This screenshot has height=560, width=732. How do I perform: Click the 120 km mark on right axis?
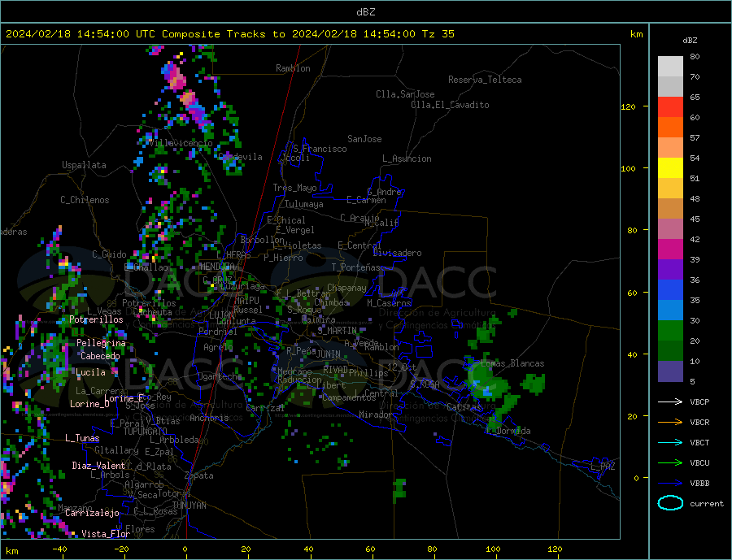click(628, 106)
